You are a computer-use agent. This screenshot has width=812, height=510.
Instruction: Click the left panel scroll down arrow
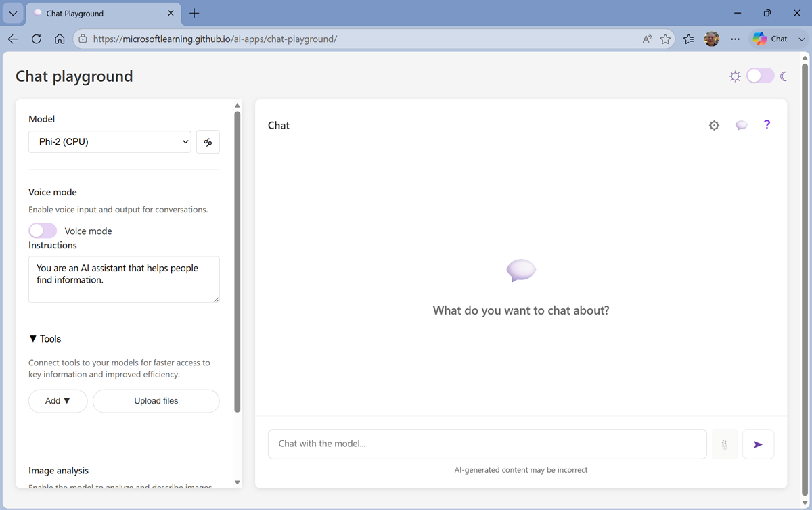(238, 482)
